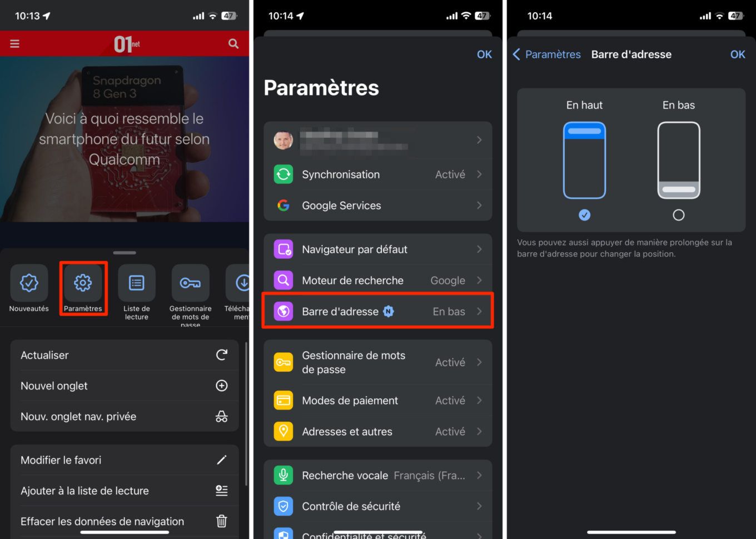Viewport: 756px width, 539px height.
Task: Tap the search magnifier on 01net
Action: tap(233, 43)
